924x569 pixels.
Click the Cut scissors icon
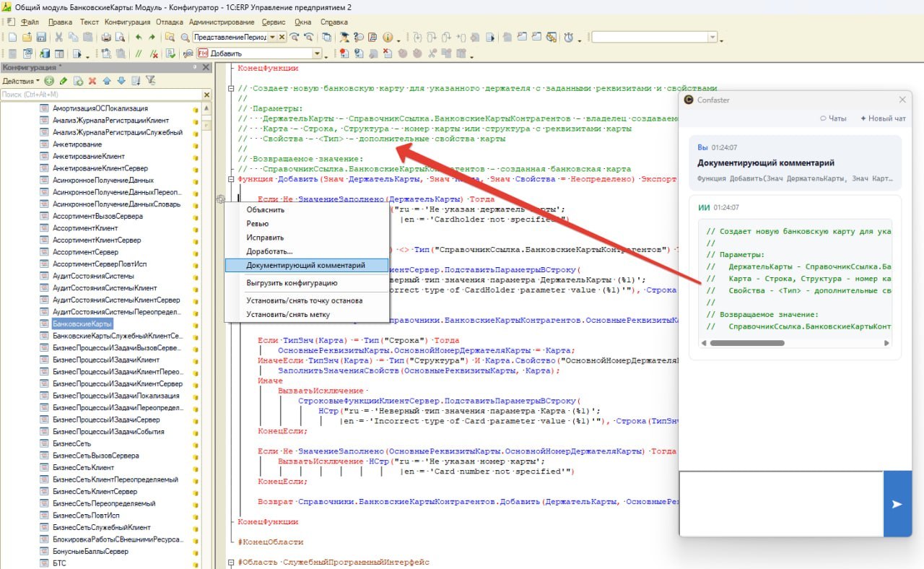tap(58, 37)
